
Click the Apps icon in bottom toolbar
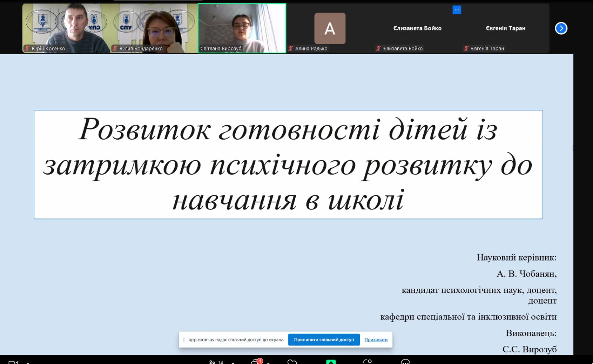pyautogui.click(x=367, y=362)
